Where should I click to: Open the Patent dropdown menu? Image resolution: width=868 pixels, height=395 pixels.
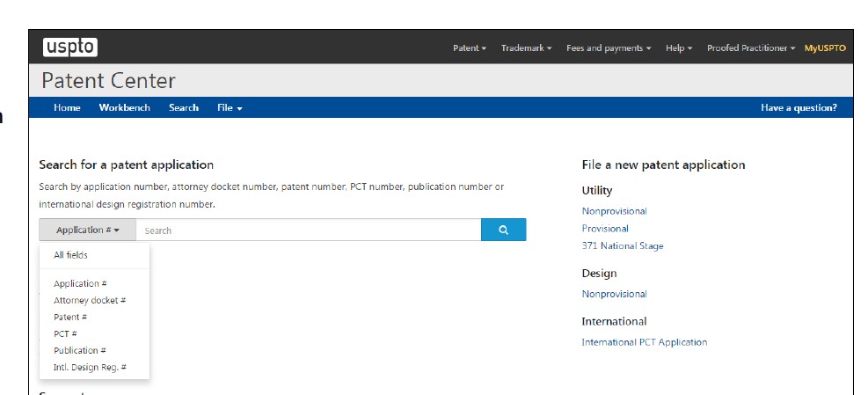[x=470, y=48]
